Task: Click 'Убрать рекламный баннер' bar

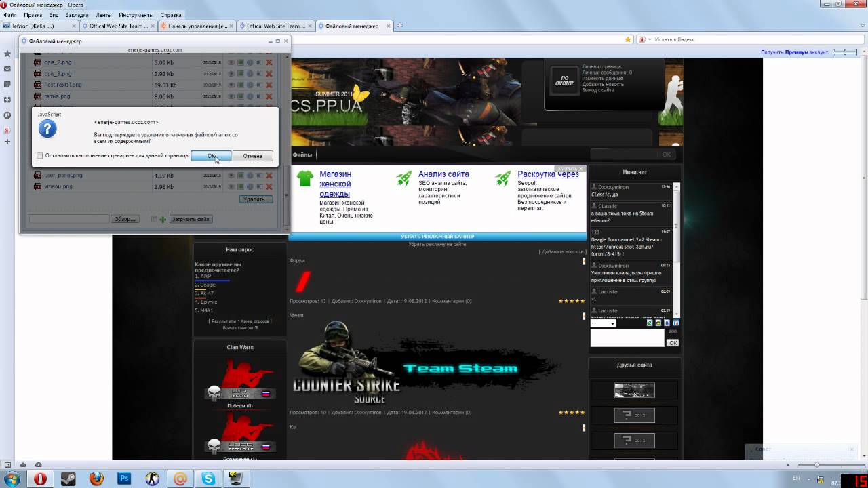Action: pos(437,236)
